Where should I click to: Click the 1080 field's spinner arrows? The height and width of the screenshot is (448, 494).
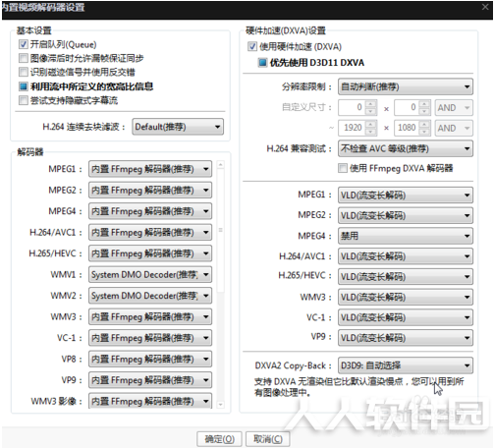[424, 128]
